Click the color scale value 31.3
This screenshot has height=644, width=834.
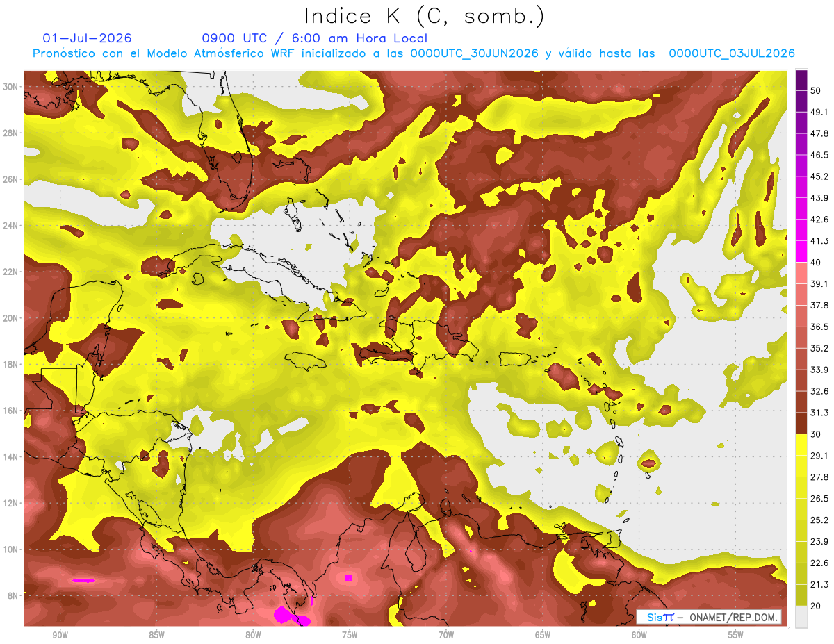point(819,413)
